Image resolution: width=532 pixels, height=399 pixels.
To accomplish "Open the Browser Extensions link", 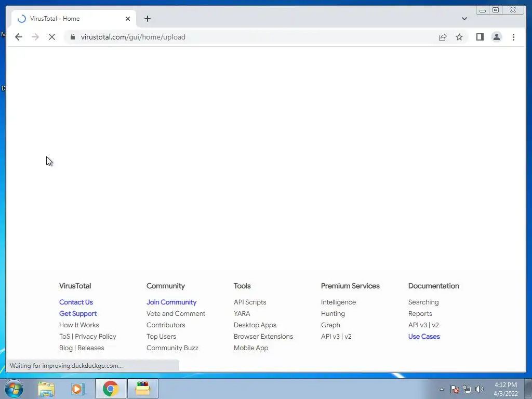I will 263,337.
